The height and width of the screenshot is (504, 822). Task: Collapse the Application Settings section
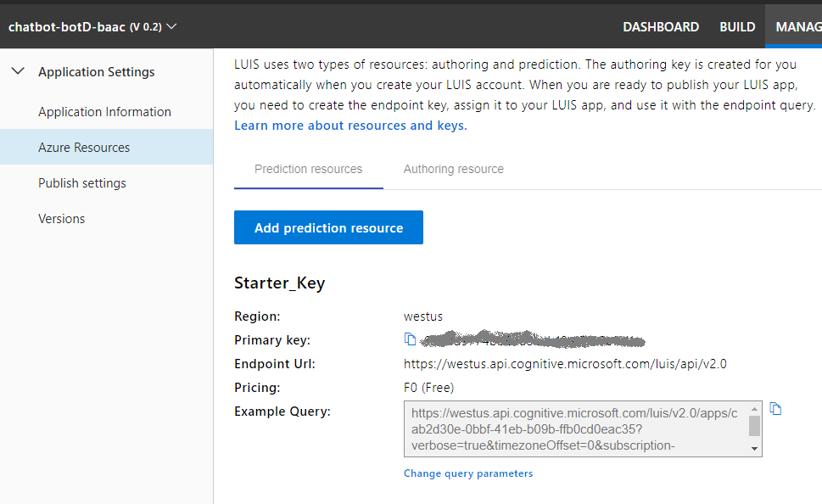(x=18, y=72)
